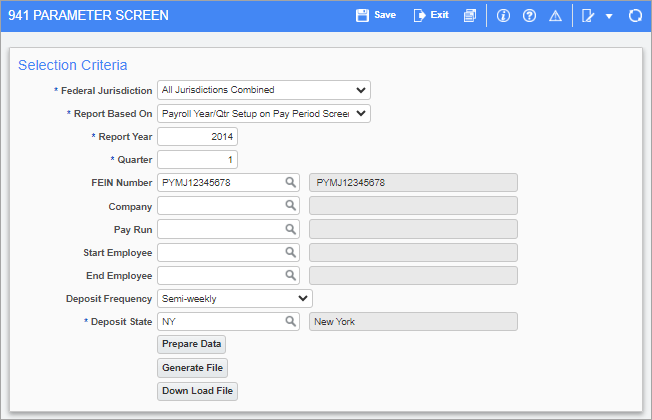The height and width of the screenshot is (420, 652).
Task: Click the Exit button in header
Action: pyautogui.click(x=431, y=15)
